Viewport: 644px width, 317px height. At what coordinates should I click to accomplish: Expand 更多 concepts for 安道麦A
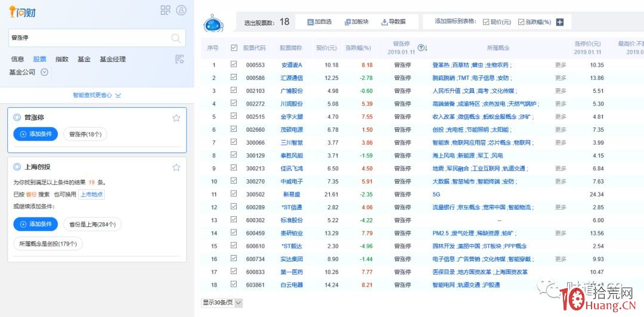[x=561, y=65]
